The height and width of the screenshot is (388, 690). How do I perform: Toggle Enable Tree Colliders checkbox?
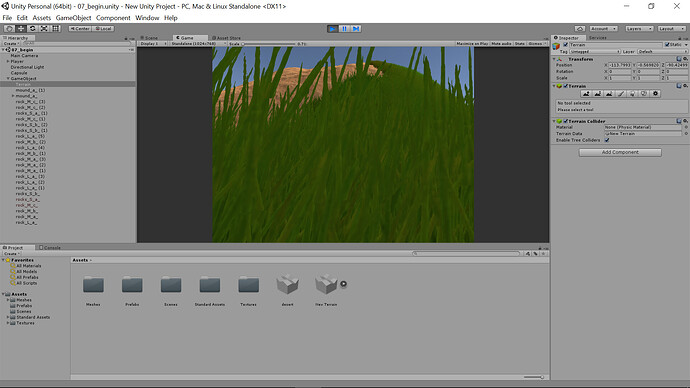tap(607, 140)
